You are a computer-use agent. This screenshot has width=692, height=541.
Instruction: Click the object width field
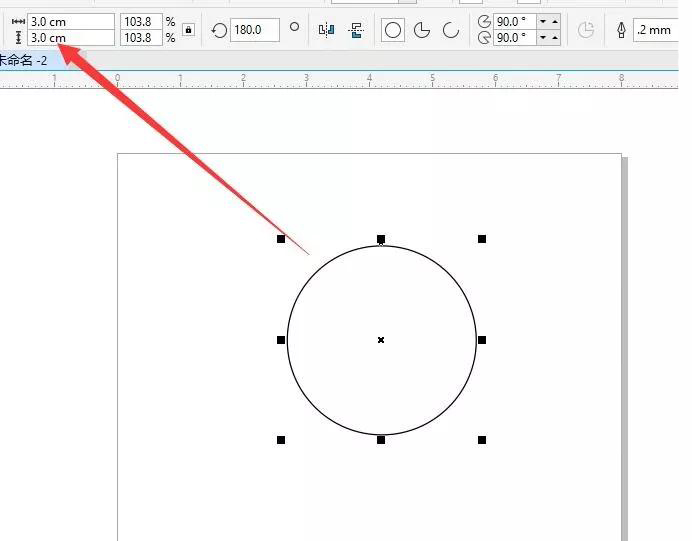(70, 21)
